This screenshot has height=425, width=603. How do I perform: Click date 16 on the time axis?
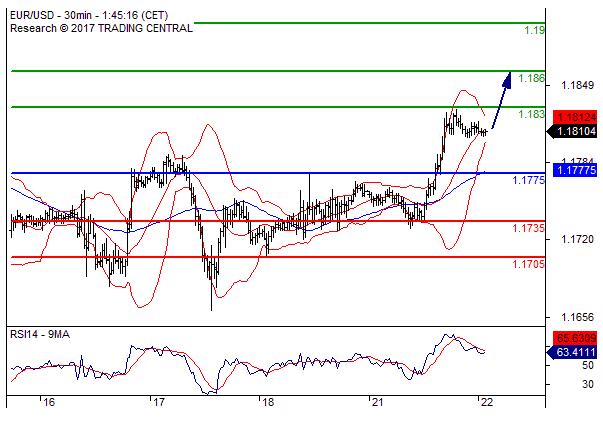49,402
